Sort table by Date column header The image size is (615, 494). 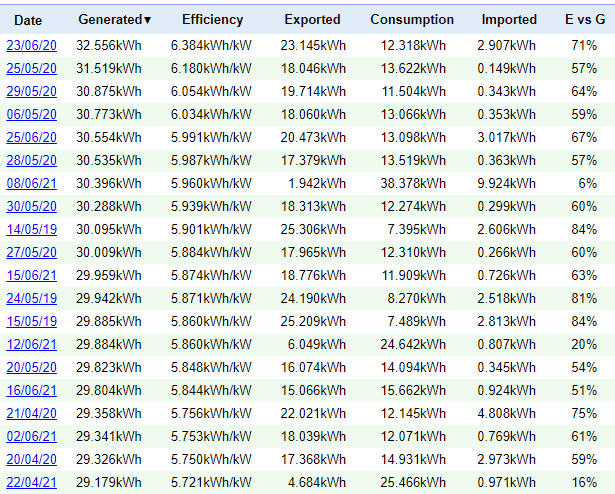(28, 20)
